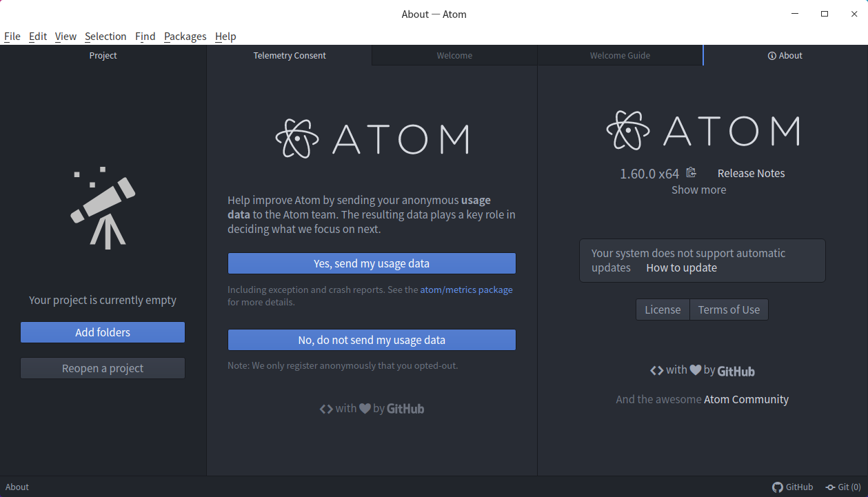868x497 pixels.
Task: Open the Release Notes link
Action: coord(751,174)
